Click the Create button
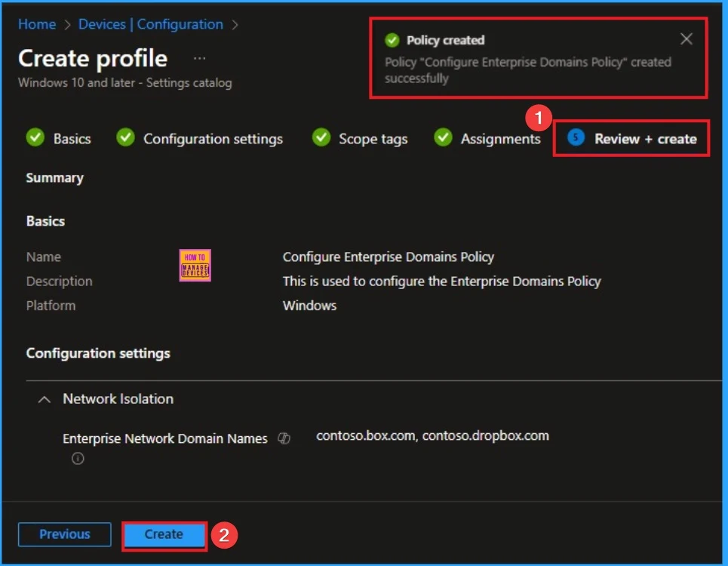Image resolution: width=728 pixels, height=566 pixels. coord(164,534)
